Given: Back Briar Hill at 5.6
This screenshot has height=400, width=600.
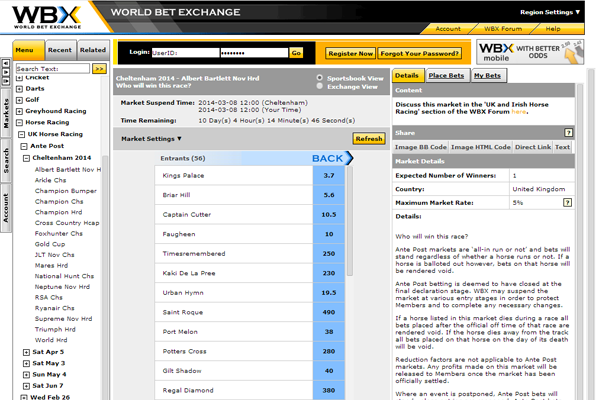Looking at the screenshot, I should (329, 195).
